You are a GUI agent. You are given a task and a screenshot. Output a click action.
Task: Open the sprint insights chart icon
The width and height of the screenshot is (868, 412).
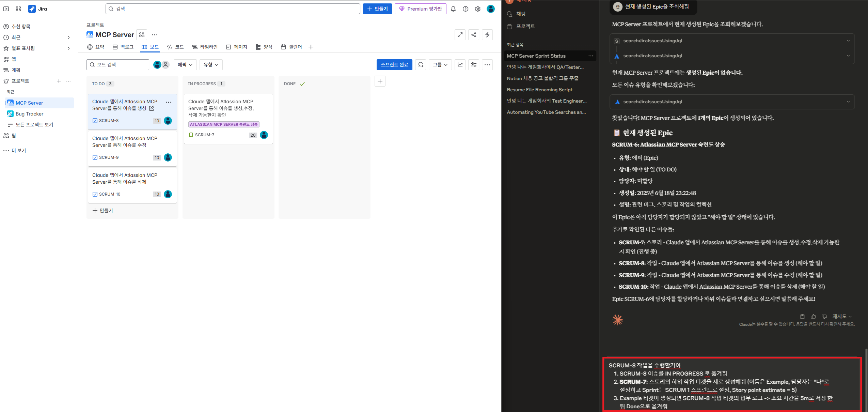pyautogui.click(x=460, y=65)
